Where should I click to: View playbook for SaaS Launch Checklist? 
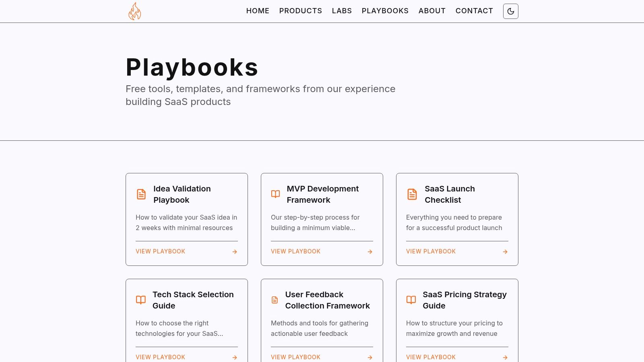click(431, 251)
